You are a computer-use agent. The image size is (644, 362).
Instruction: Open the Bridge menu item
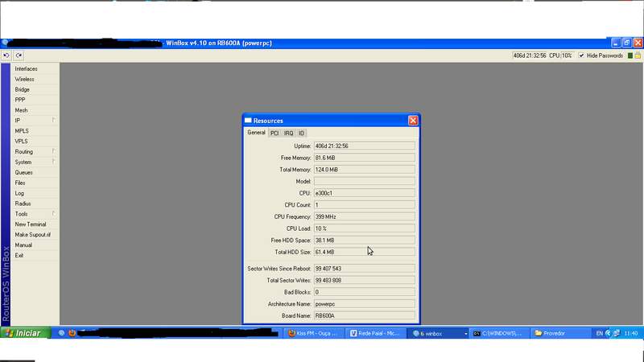(35, 89)
